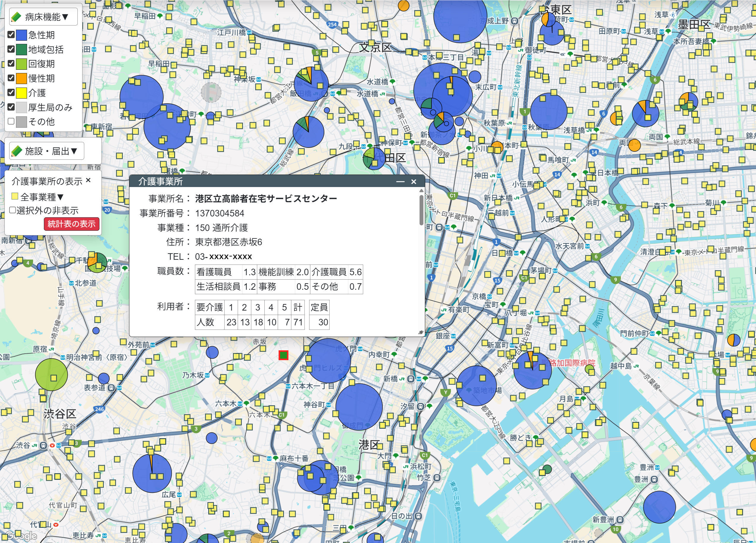The height and width of the screenshot is (543, 756).
Task: Click the 文京区 map label
Action: click(375, 48)
